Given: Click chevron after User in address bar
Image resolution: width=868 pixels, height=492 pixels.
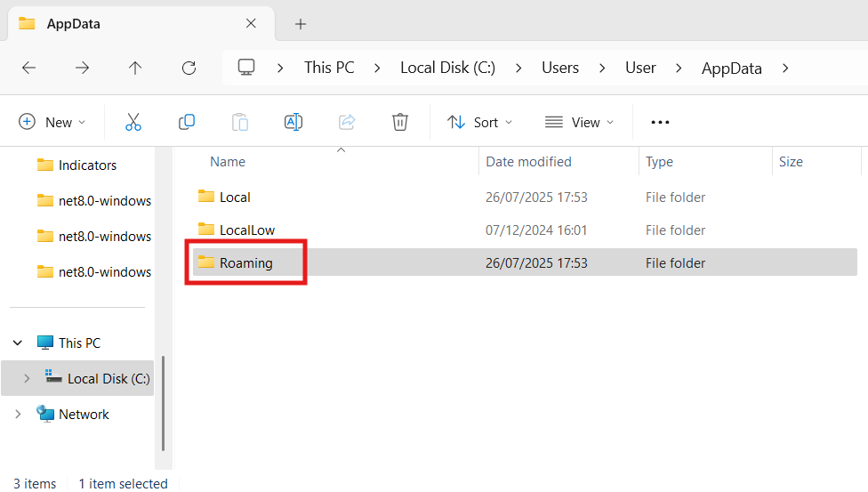Looking at the screenshot, I should pyautogui.click(x=679, y=69).
